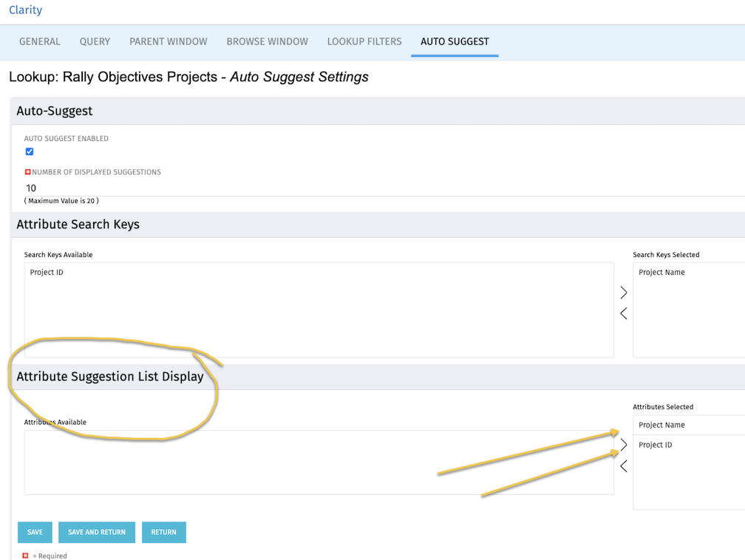The width and height of the screenshot is (745, 560).
Task: Select Project Name in Search Keys Selected
Action: 661,273
